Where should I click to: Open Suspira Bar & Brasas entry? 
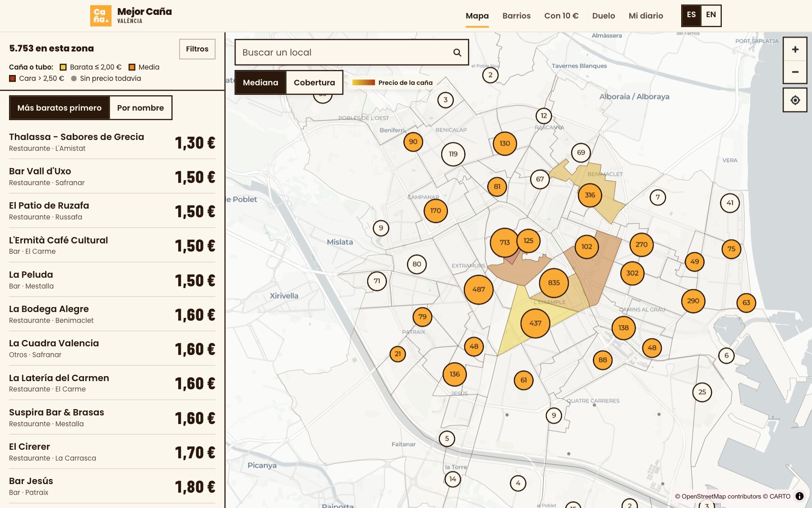[x=112, y=418]
